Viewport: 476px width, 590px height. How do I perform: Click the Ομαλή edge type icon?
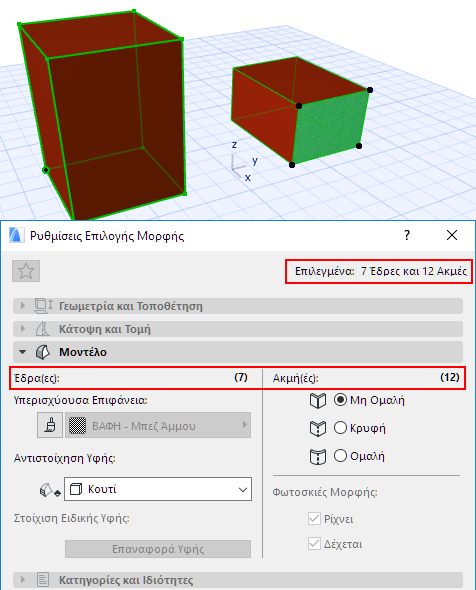point(318,457)
